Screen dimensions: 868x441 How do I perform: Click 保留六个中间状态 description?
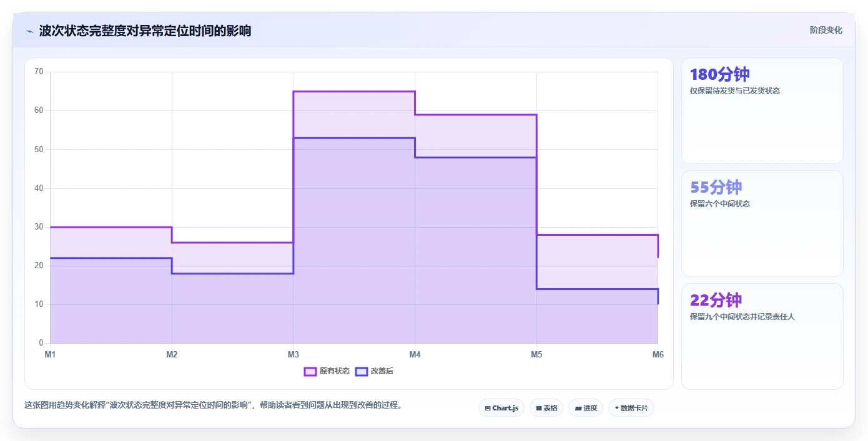click(720, 203)
